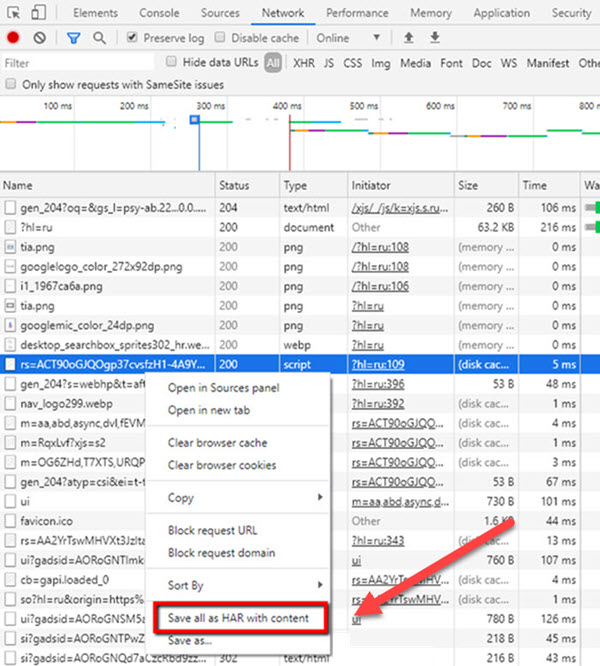
Task: Filter by XHR requests
Action: (304, 63)
